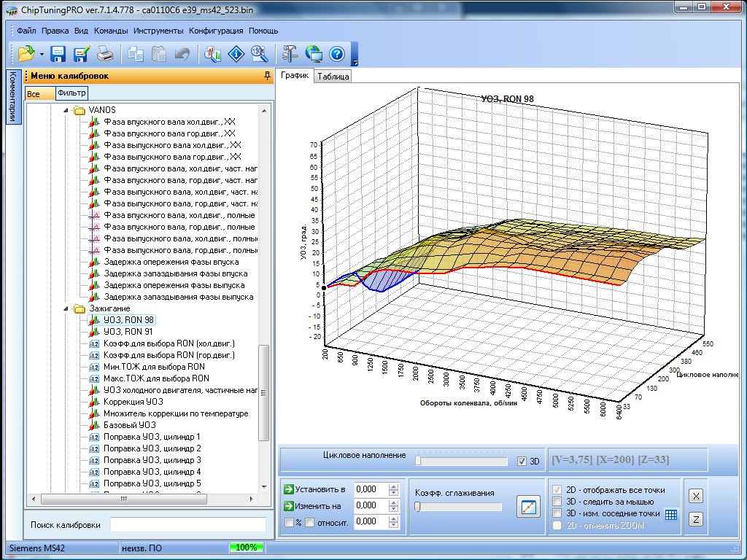Enable '3D - следить за мышью' checkbox

point(558,502)
